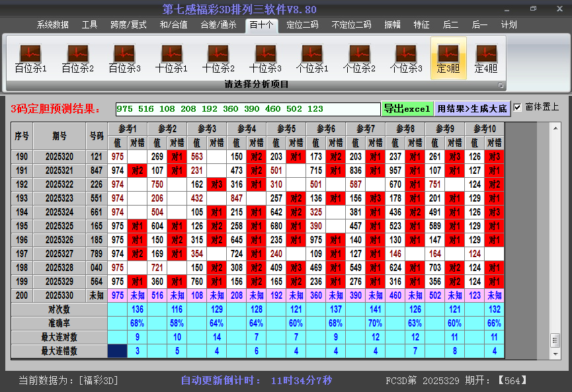Select the 百位杀1 analysis icon
This screenshot has width=572, height=392.
tap(29, 56)
